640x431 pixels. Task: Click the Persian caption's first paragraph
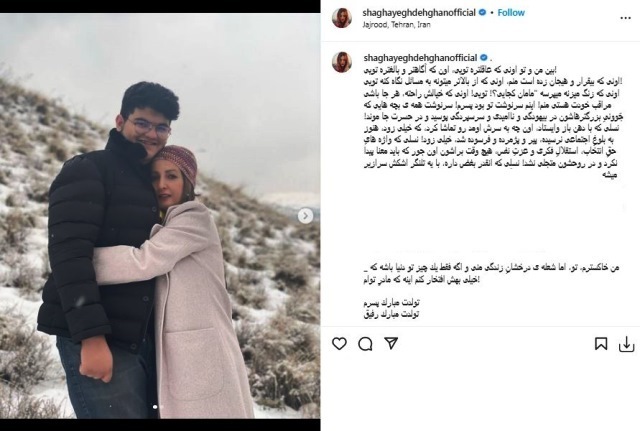(491, 122)
